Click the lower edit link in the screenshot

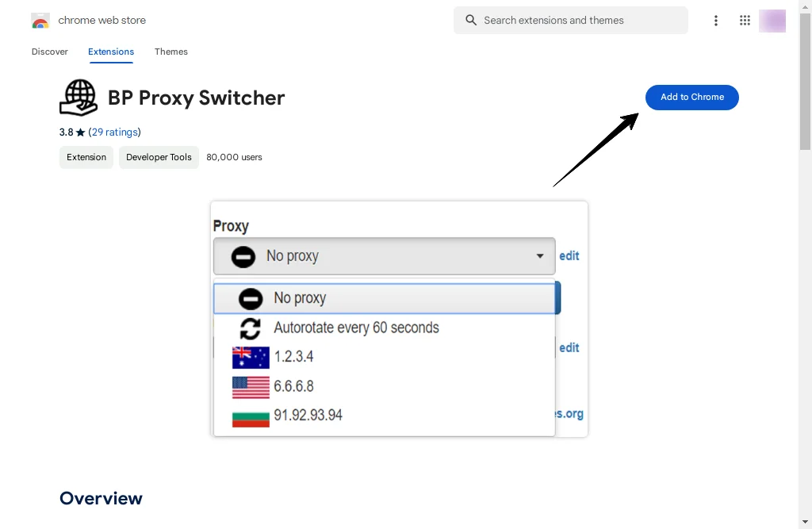point(569,347)
